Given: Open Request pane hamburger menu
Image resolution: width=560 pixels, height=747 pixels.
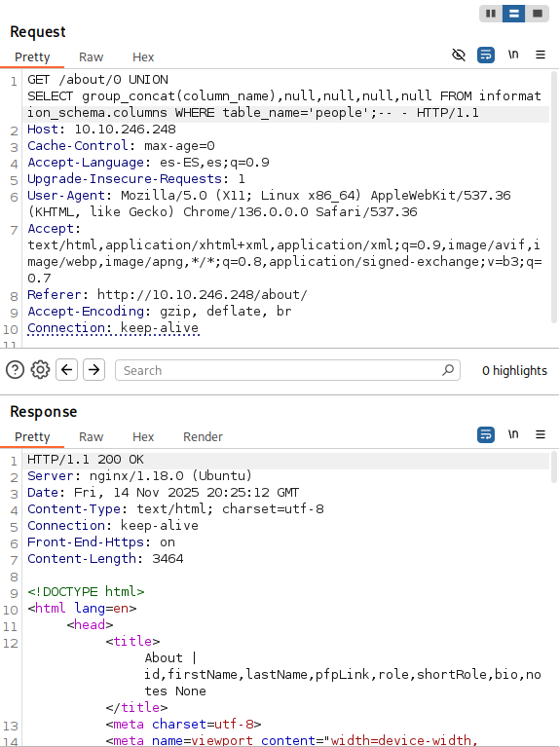Looking at the screenshot, I should 541,55.
